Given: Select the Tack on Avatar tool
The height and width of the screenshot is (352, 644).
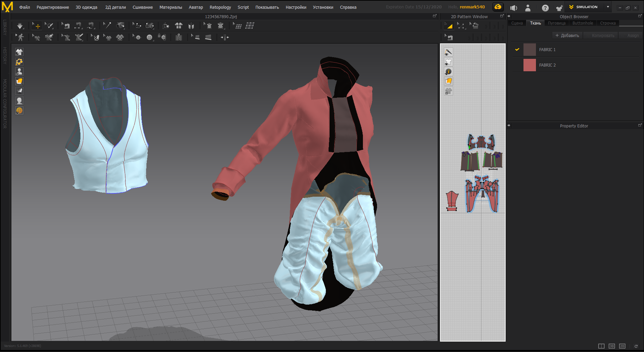Looking at the screenshot, I should 120,26.
